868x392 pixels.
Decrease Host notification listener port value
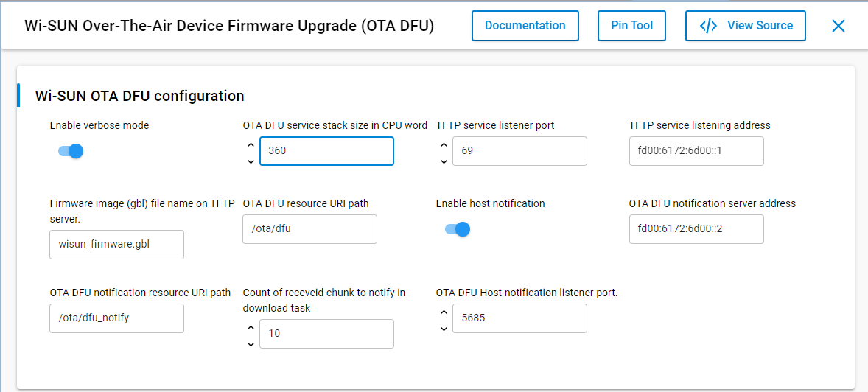(443, 329)
